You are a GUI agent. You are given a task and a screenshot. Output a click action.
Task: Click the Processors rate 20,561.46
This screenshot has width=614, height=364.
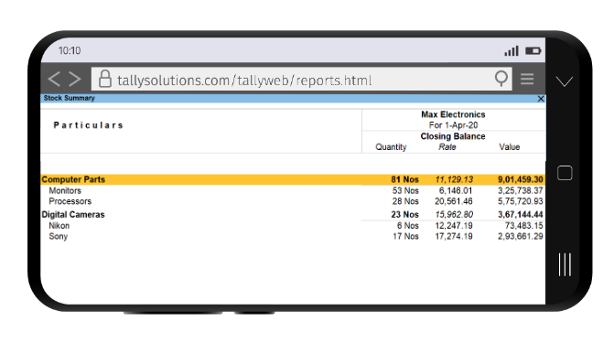pos(454,201)
